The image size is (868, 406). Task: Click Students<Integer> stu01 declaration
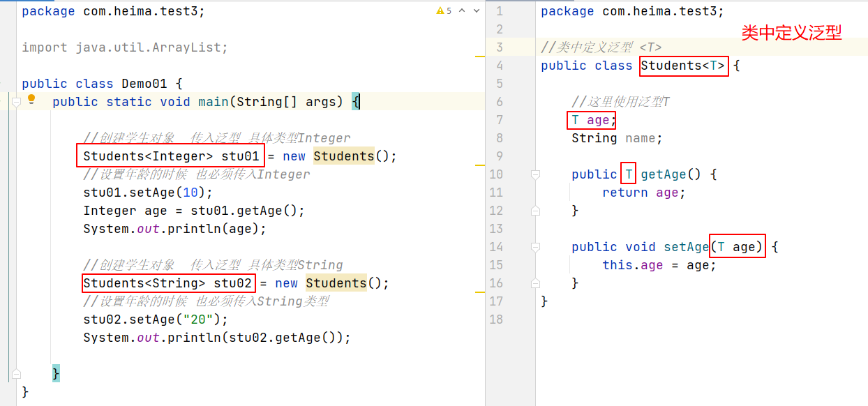click(170, 156)
